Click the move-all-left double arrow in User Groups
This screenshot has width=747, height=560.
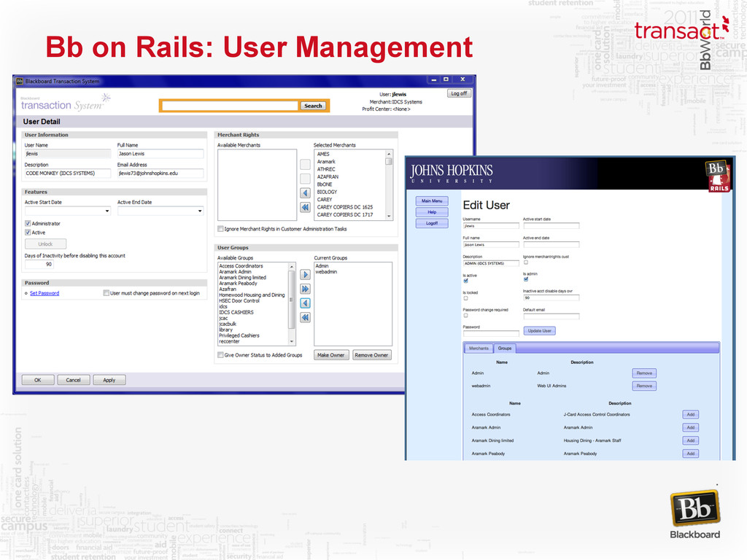coord(306,318)
